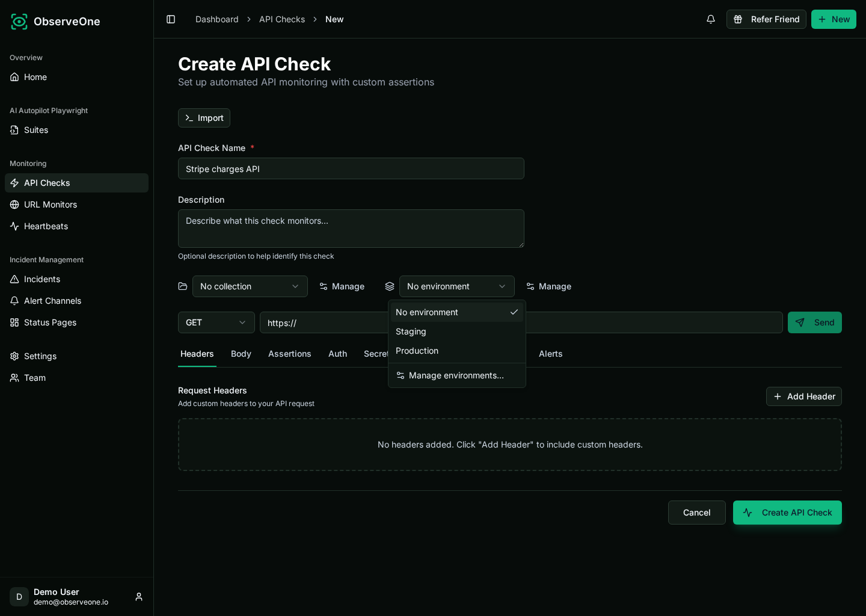866x616 pixels.
Task: Open Home in the sidebar
Action: pos(76,77)
